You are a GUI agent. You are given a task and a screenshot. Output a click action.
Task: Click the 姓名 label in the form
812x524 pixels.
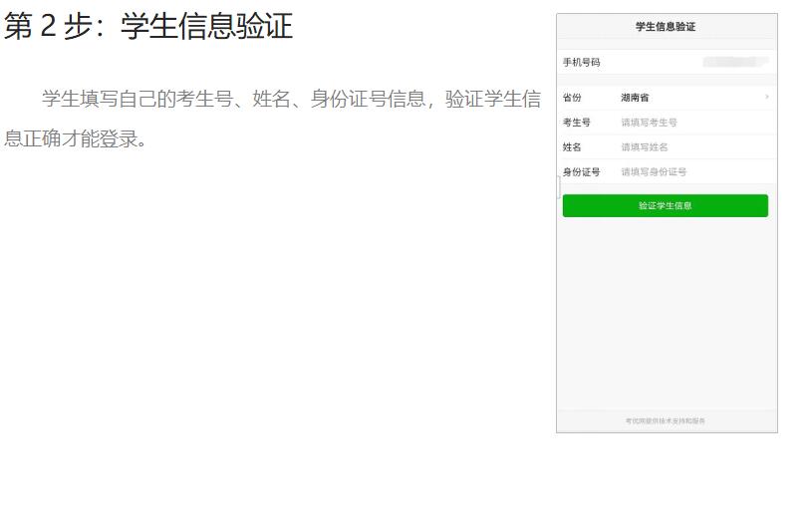pos(572,147)
